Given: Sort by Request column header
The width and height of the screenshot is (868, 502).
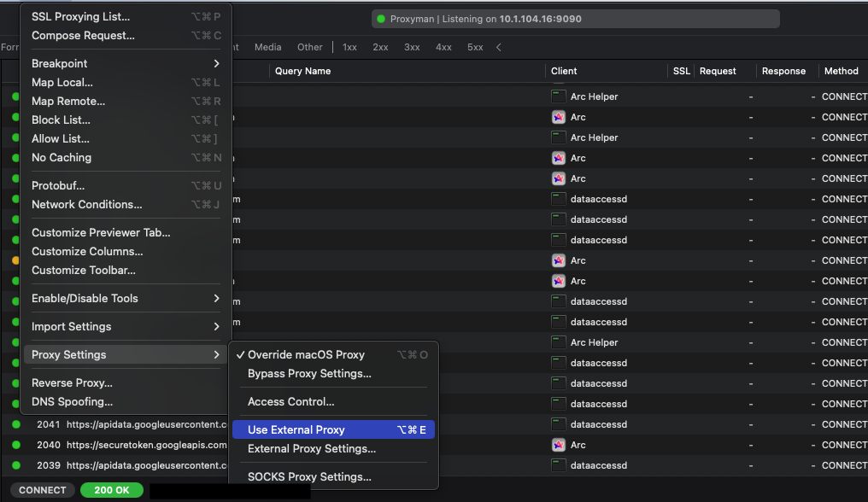Looking at the screenshot, I should (x=718, y=72).
